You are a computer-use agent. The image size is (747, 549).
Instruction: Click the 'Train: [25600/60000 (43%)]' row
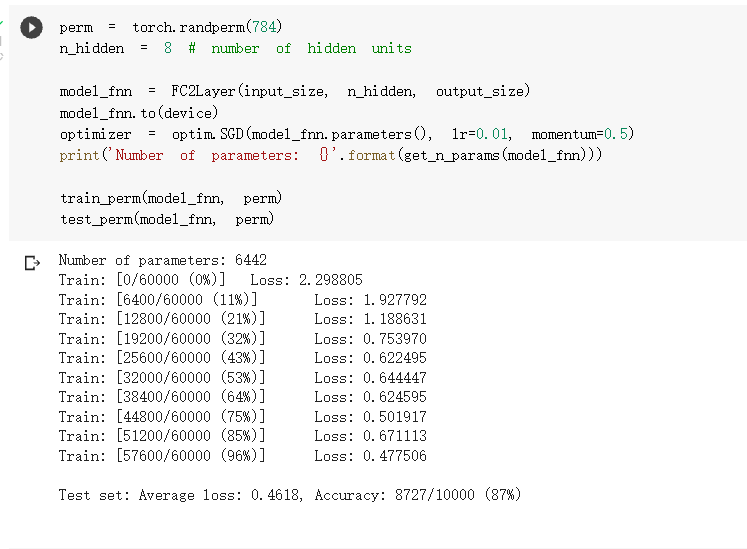[x=242, y=358]
